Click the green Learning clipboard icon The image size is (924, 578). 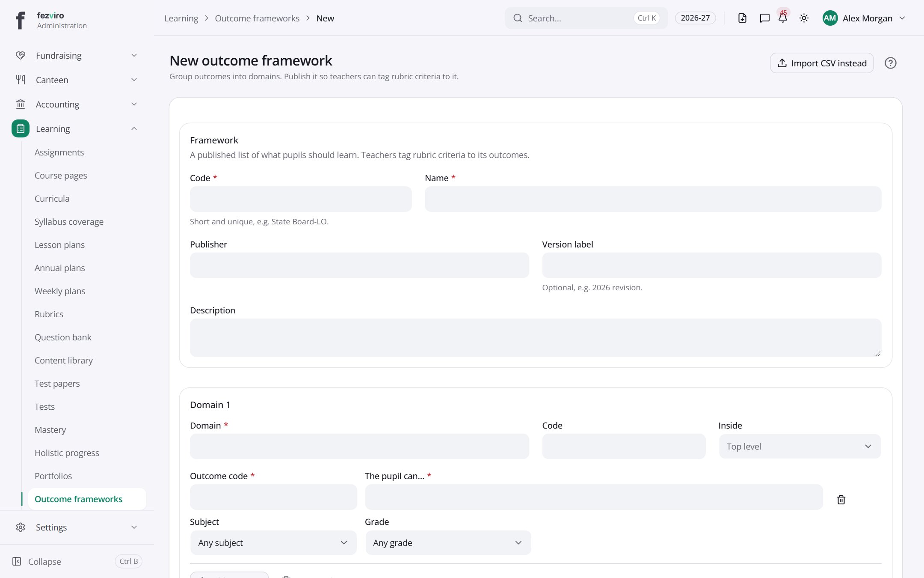coord(21,128)
